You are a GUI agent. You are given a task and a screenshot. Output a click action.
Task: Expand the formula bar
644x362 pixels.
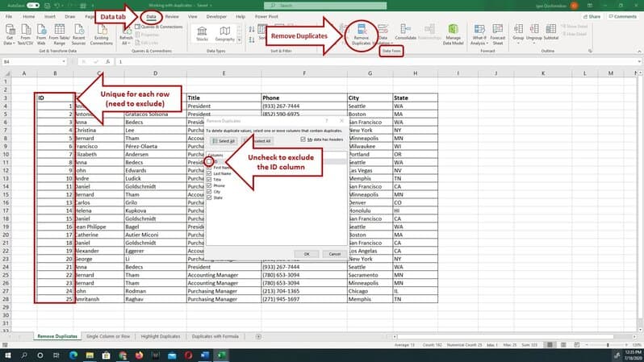(x=639, y=61)
